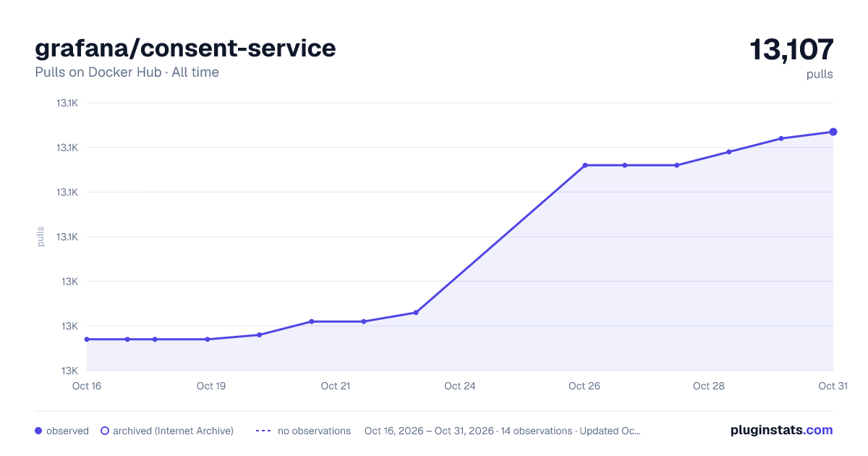
Task: Click the "Oct 31" x-axis label
Action: point(833,386)
